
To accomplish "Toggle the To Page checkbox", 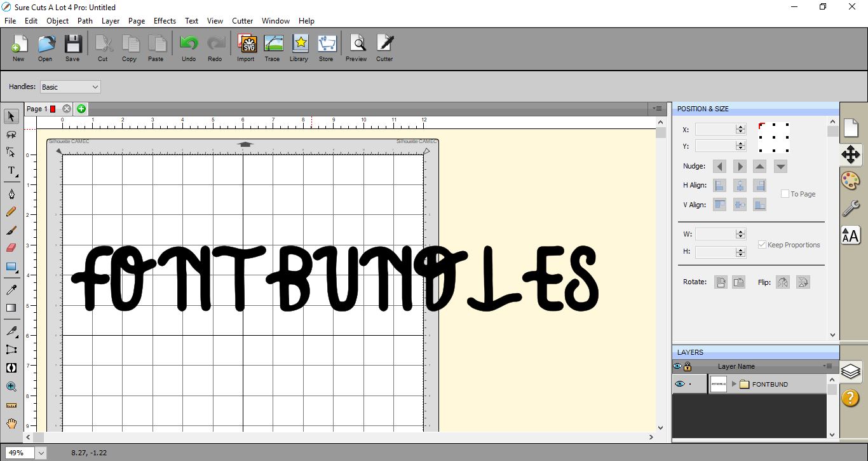I will 785,194.
